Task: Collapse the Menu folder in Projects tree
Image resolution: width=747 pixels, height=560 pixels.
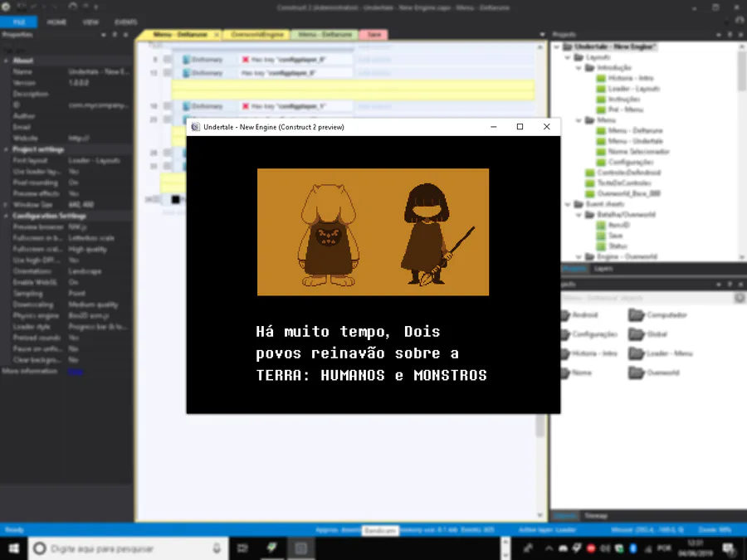Action: click(579, 120)
